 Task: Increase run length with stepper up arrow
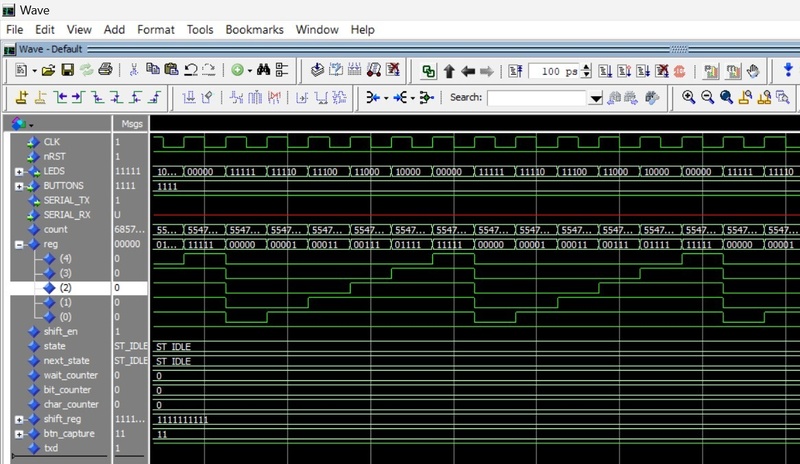pyautogui.click(x=587, y=67)
